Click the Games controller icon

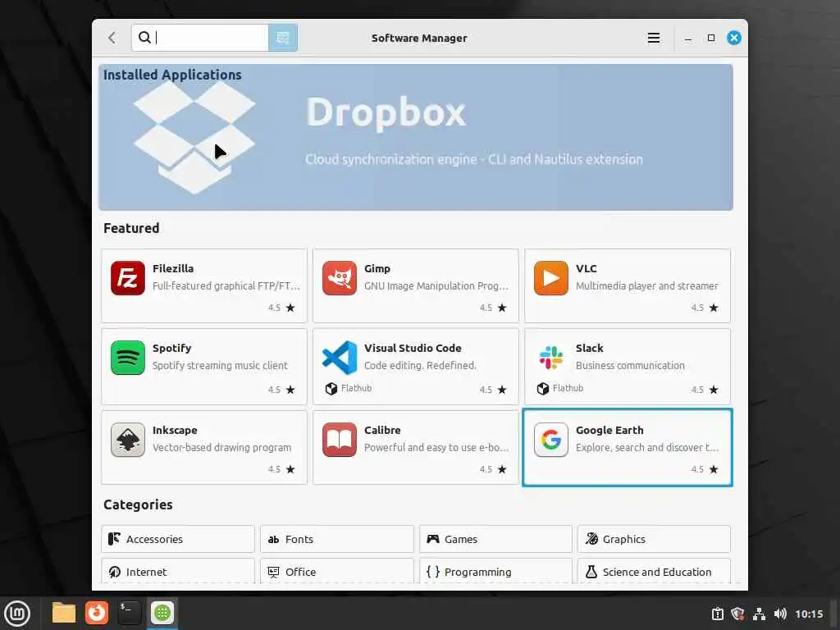(x=433, y=539)
